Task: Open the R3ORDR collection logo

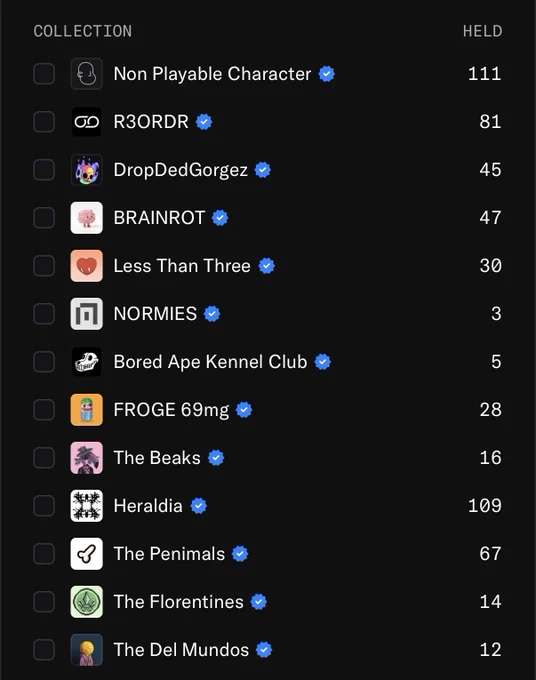Action: click(x=87, y=122)
